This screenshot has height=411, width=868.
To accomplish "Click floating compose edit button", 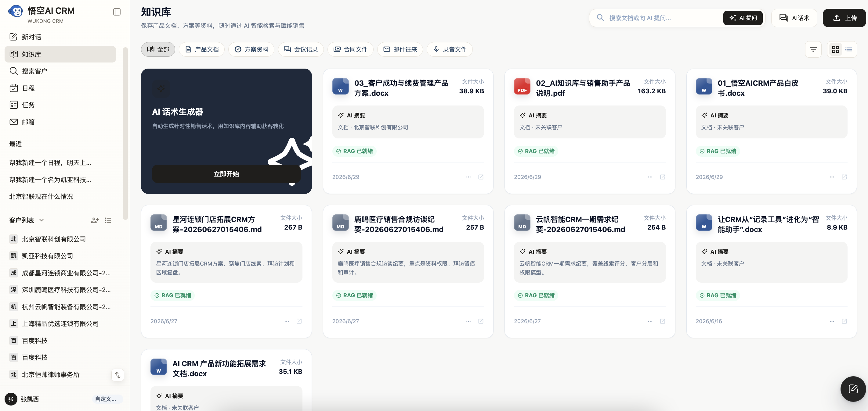I will coord(853,389).
